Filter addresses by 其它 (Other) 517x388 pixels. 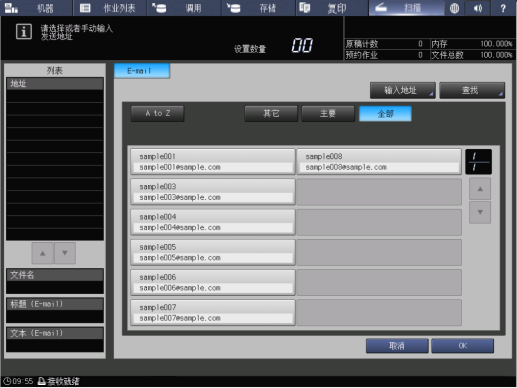pos(271,113)
